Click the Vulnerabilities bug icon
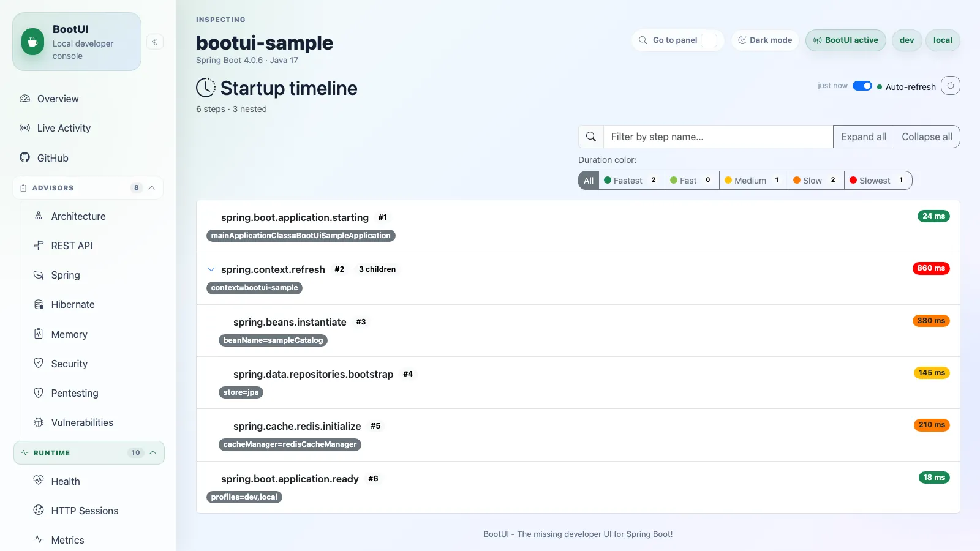Image resolution: width=980 pixels, height=551 pixels. pyautogui.click(x=39, y=422)
